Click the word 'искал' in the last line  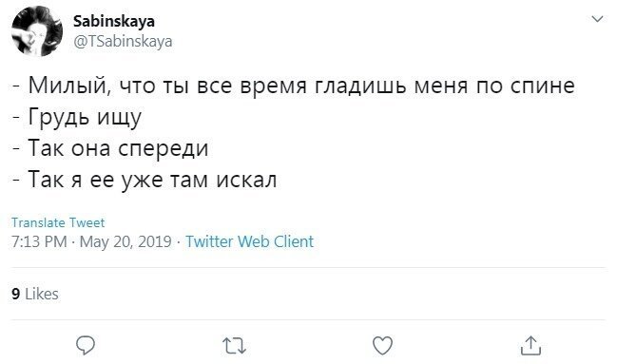point(247,181)
